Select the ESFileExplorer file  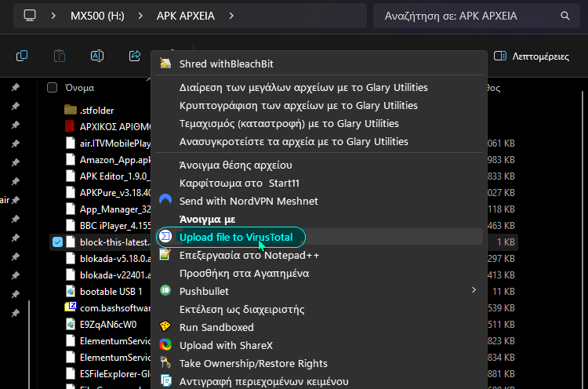115,373
